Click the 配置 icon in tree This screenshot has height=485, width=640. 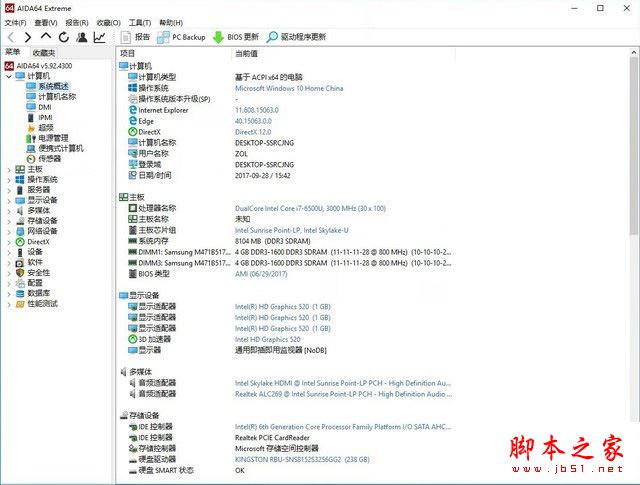click(x=20, y=283)
